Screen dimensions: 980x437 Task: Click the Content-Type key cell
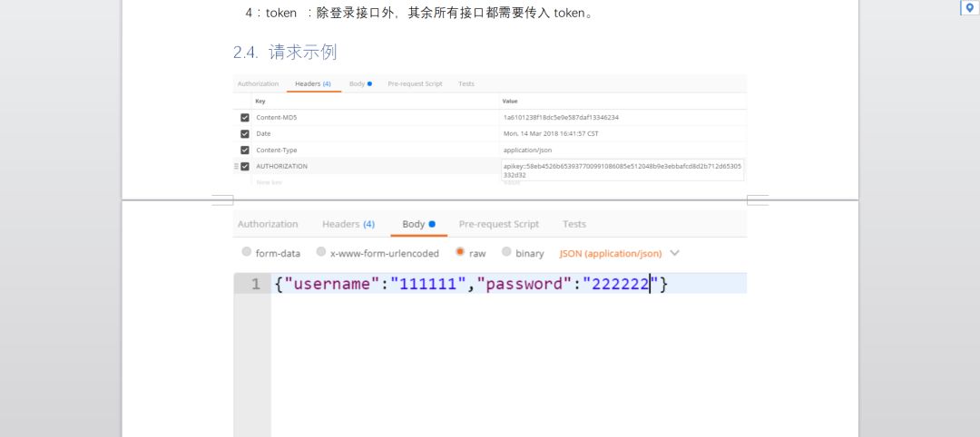(276, 151)
